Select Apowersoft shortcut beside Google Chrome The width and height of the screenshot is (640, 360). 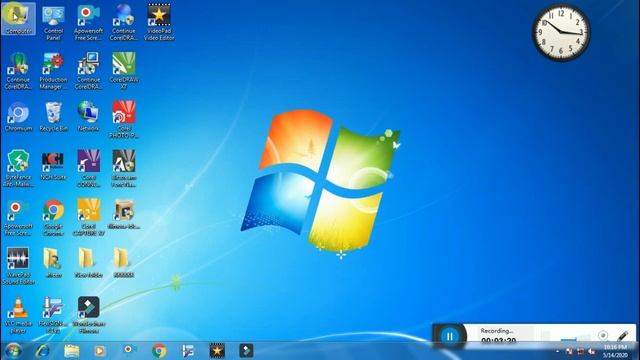tap(18, 218)
